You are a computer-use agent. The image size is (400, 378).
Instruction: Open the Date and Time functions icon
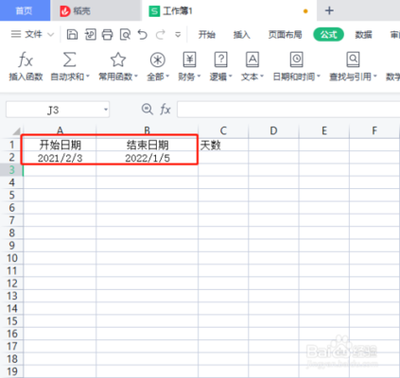296,60
